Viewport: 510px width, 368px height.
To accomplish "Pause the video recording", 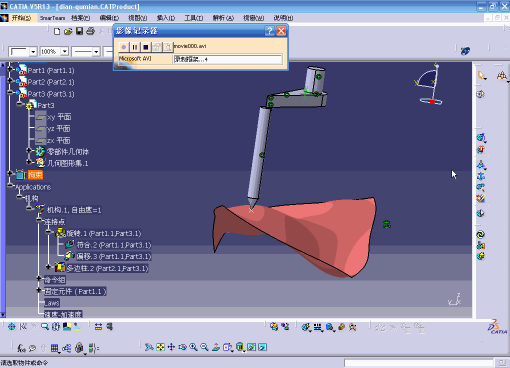I will pyautogui.click(x=135, y=47).
